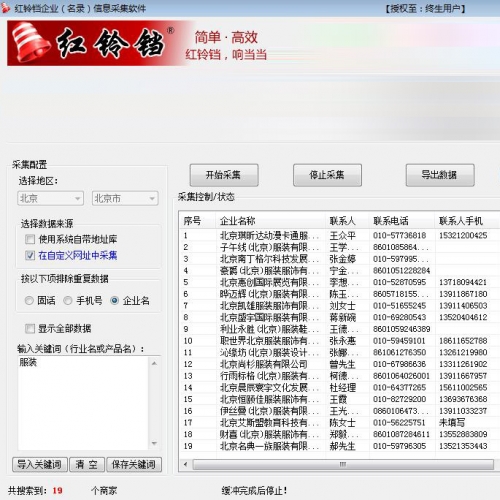500x500 pixels.
Task: Click row number 10 cell
Action: click(188, 341)
